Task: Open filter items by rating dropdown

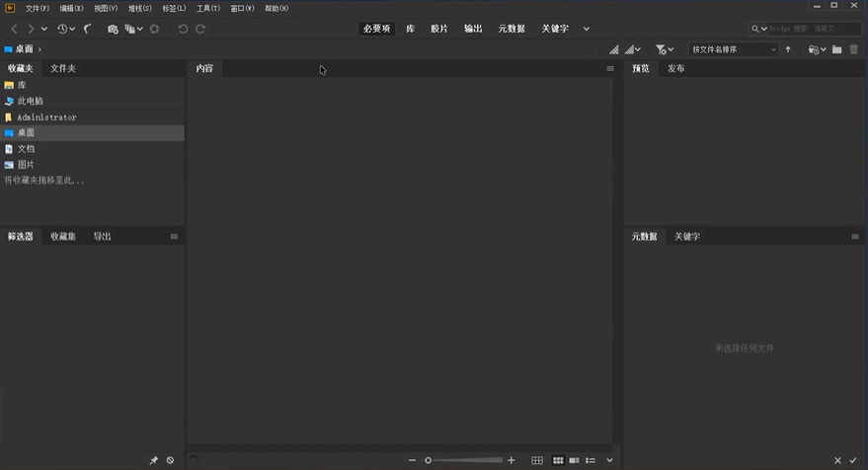Action: (665, 49)
